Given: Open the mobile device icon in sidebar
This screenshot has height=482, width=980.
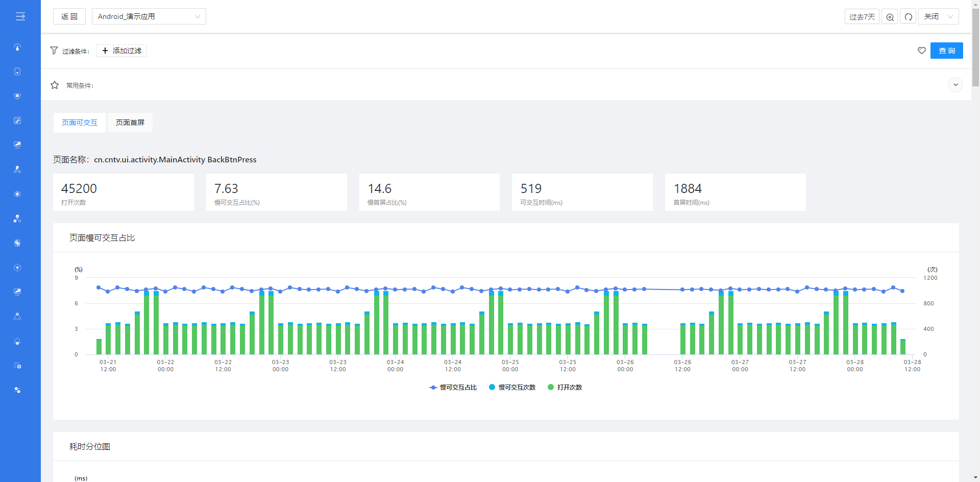Looking at the screenshot, I should (x=17, y=71).
